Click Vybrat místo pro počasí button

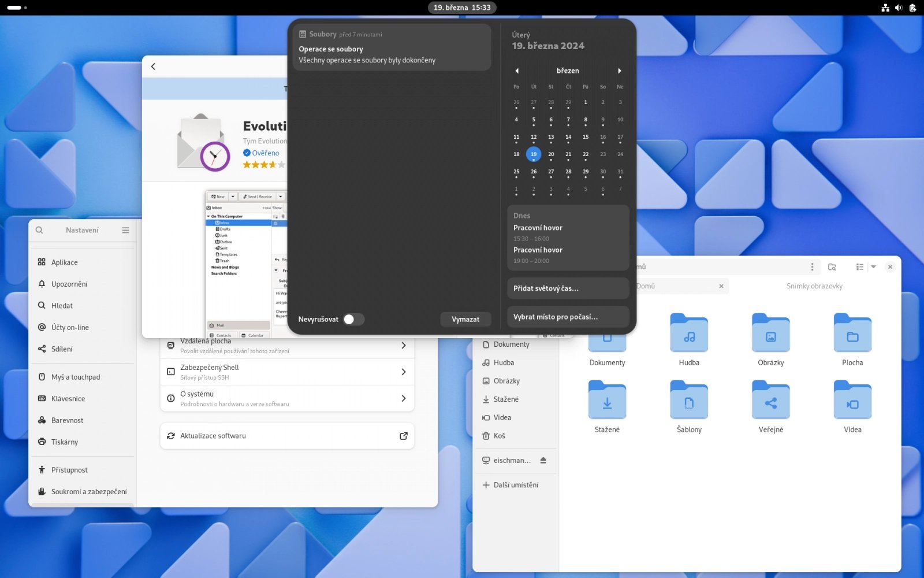click(x=568, y=317)
